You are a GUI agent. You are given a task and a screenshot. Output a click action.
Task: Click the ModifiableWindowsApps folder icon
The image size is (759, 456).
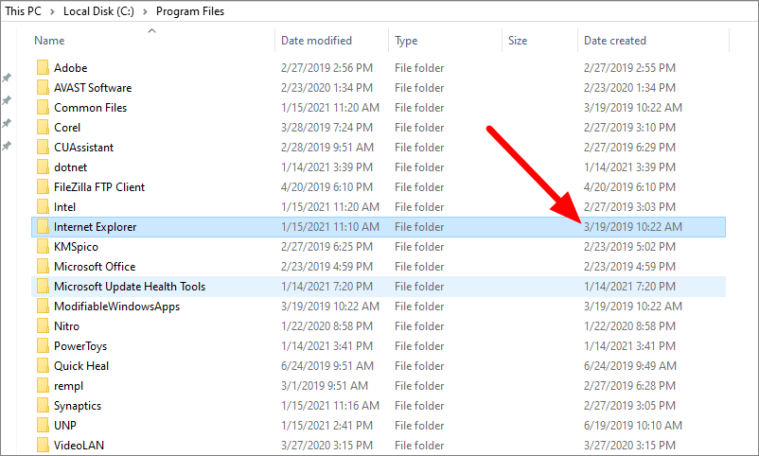coord(43,305)
